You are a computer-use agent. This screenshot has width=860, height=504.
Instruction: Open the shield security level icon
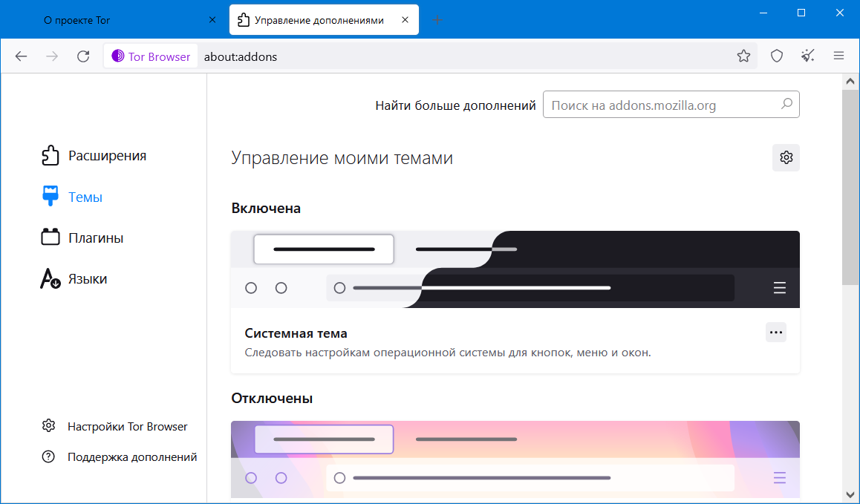click(777, 56)
